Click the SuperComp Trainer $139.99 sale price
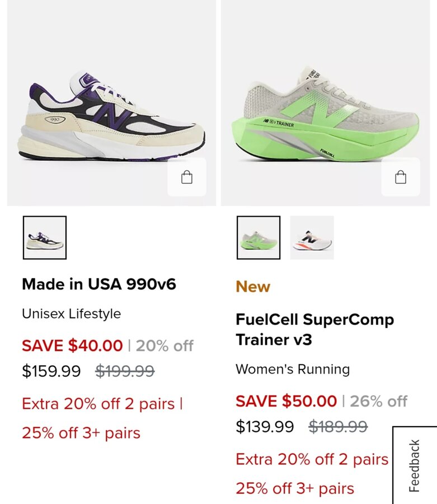This screenshot has height=504, width=437. tap(265, 427)
